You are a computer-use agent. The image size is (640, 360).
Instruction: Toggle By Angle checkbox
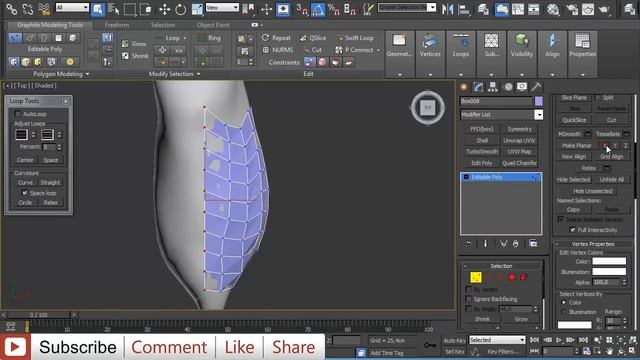click(x=469, y=309)
